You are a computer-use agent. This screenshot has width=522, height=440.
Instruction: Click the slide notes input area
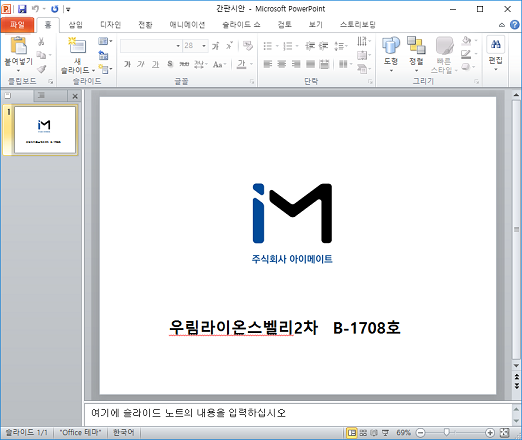click(298, 413)
